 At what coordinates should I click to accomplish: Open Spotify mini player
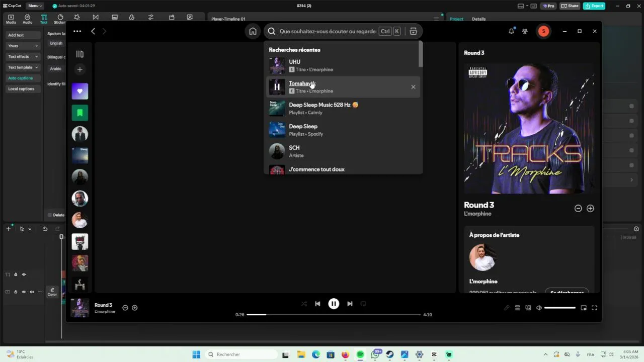584,308
